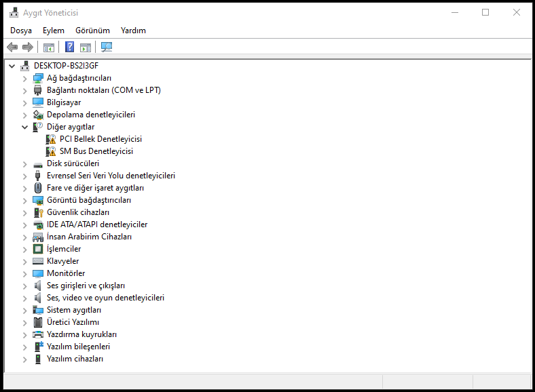Click the PCI Bellek Denetleyicisi warning icon
The width and height of the screenshot is (535, 392).
pos(51,139)
